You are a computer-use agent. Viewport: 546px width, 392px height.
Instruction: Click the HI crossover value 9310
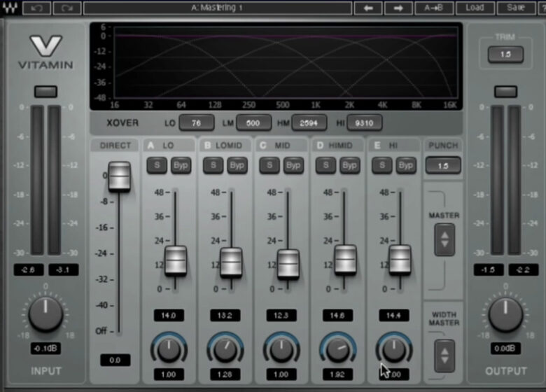[364, 123]
